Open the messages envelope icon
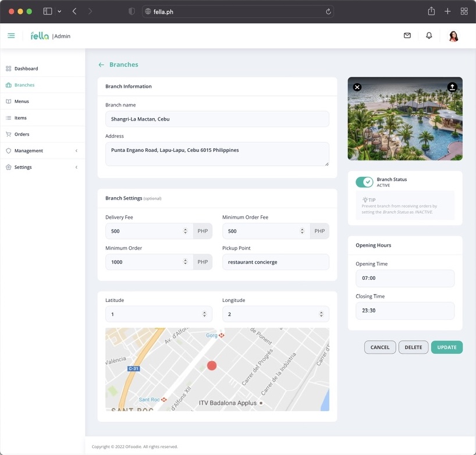The width and height of the screenshot is (476, 455). click(407, 35)
